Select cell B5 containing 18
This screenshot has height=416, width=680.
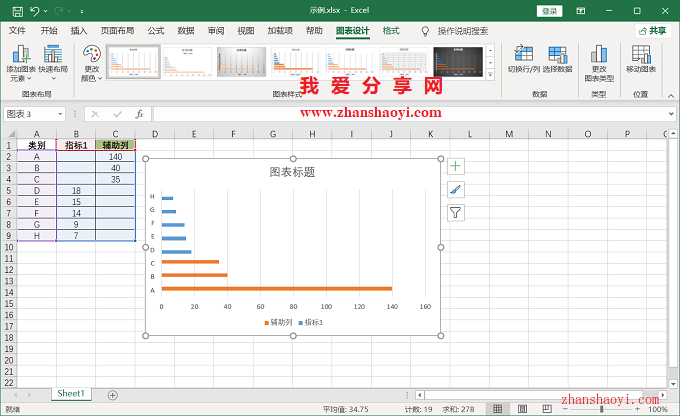[x=76, y=190]
